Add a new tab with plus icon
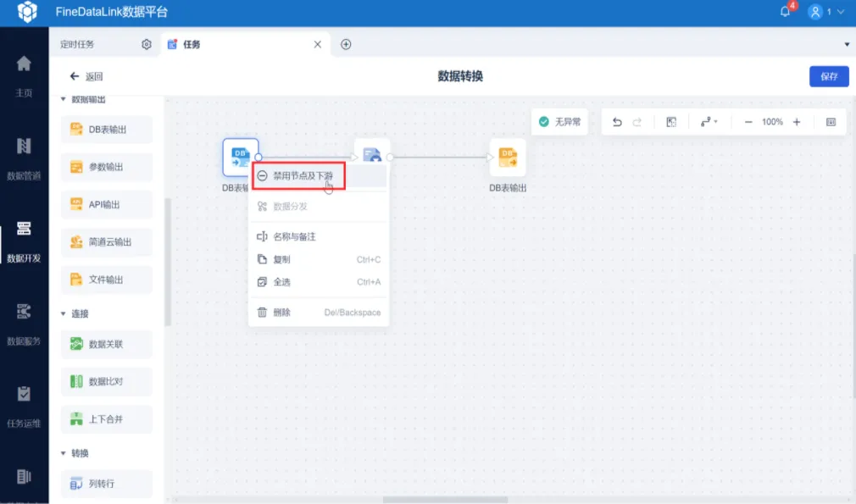 [x=346, y=44]
